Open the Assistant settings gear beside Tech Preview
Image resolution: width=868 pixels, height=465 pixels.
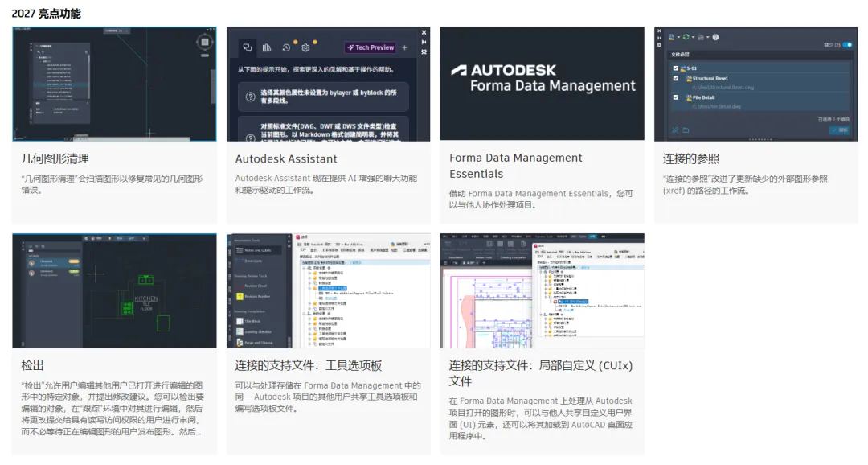tap(305, 47)
